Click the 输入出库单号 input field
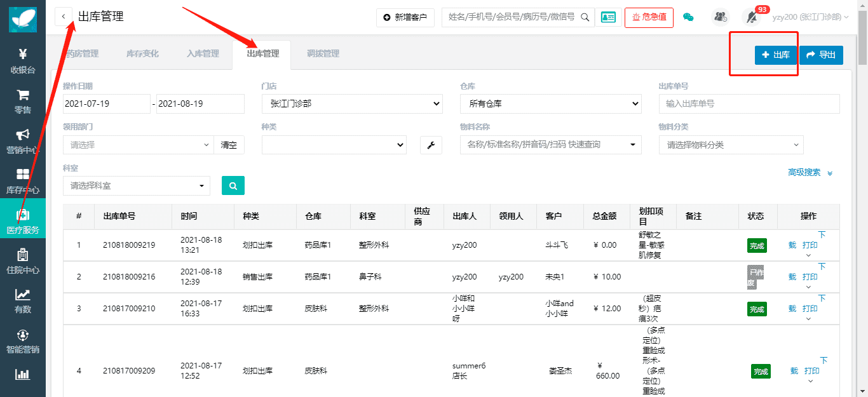Screen dimensions: 868x397 pyautogui.click(x=749, y=104)
